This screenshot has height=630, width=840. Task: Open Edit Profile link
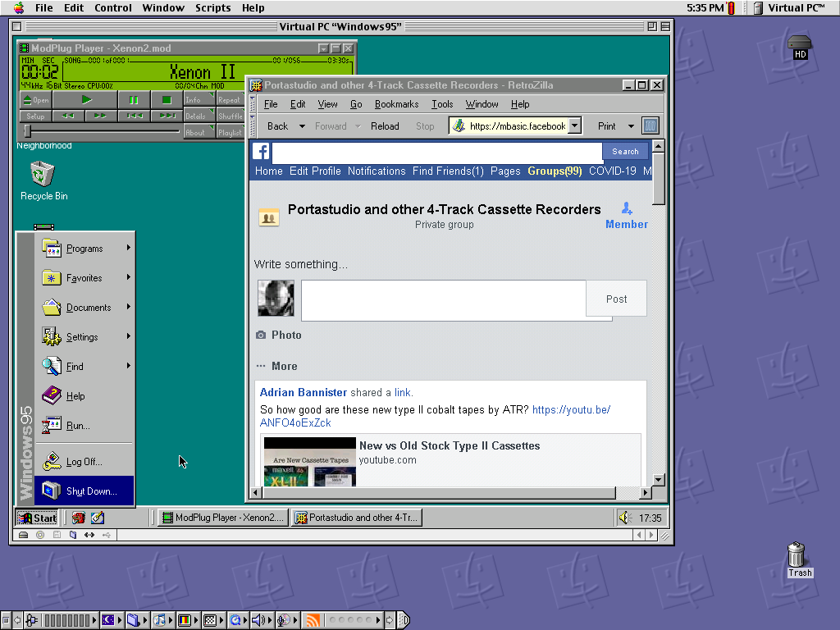coord(315,171)
